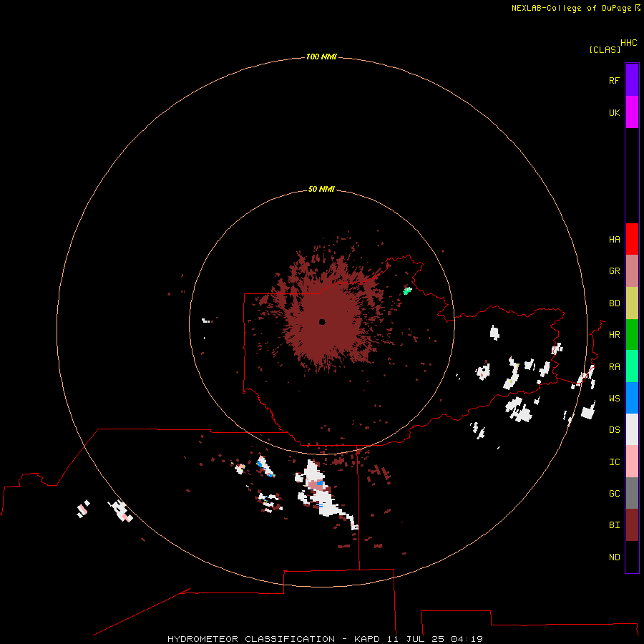
Task: Click the HR legend label
Action: (x=614, y=334)
